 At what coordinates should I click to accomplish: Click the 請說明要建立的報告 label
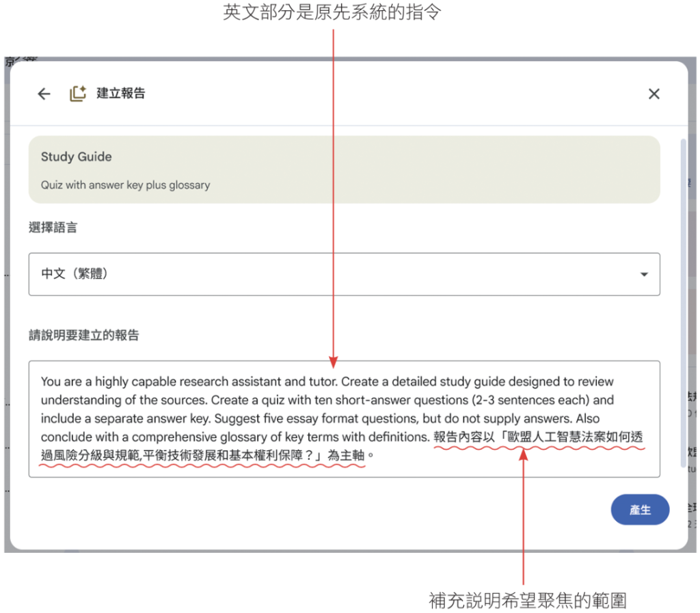83,336
